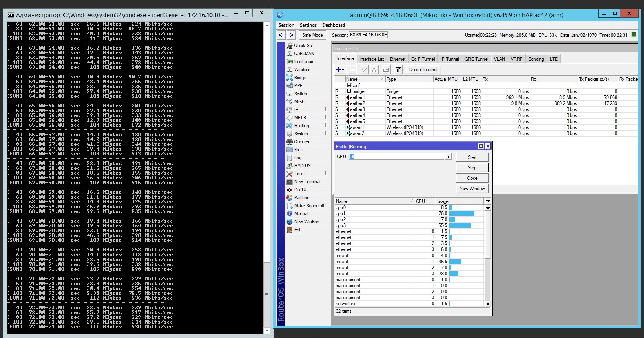Open the Settings menu
The width and height of the screenshot is (644, 338).
coord(308,25)
